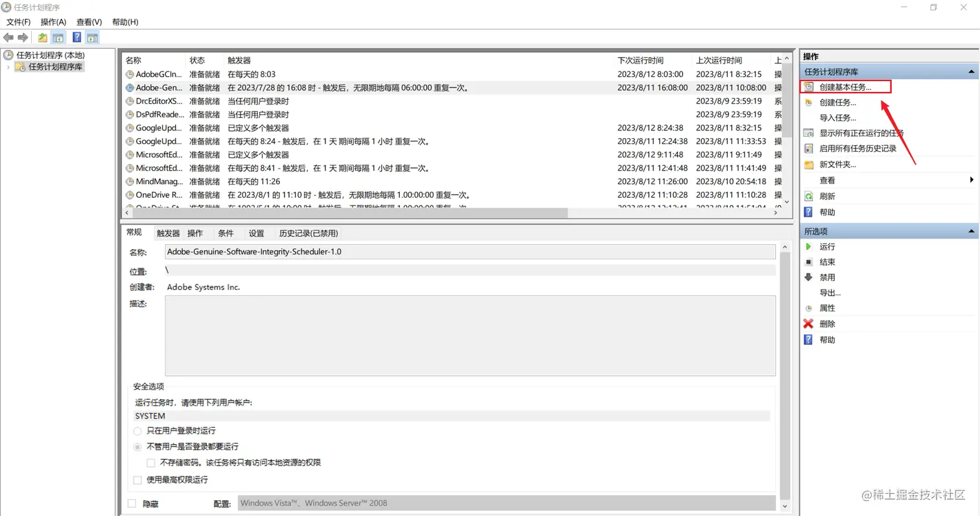Select 只在用户登录时运行 radio button
Viewport: 980px width, 516px height.
137,430
